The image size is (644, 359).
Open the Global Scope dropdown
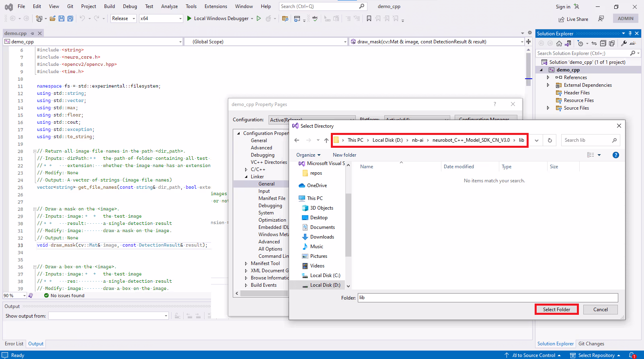[x=345, y=42]
